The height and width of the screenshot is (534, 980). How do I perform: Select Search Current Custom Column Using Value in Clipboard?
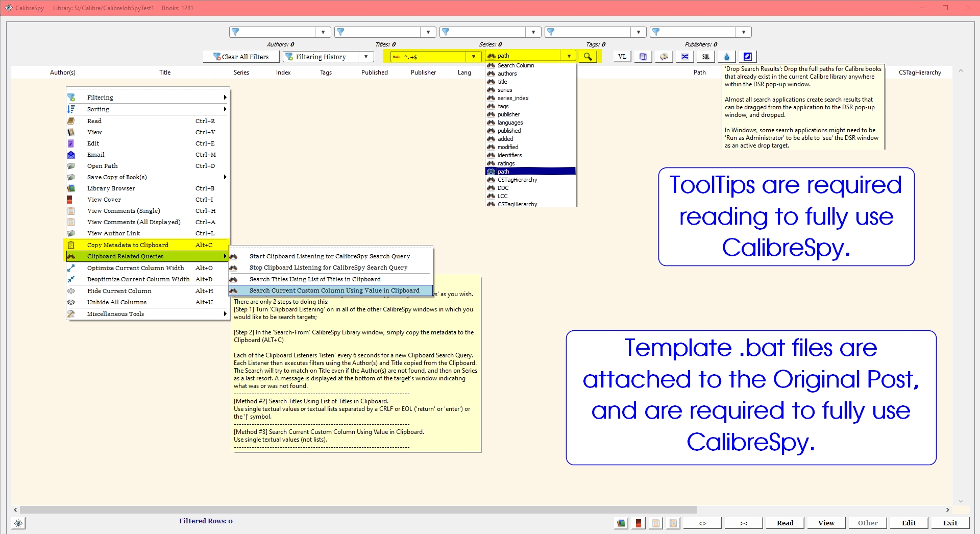(x=331, y=290)
